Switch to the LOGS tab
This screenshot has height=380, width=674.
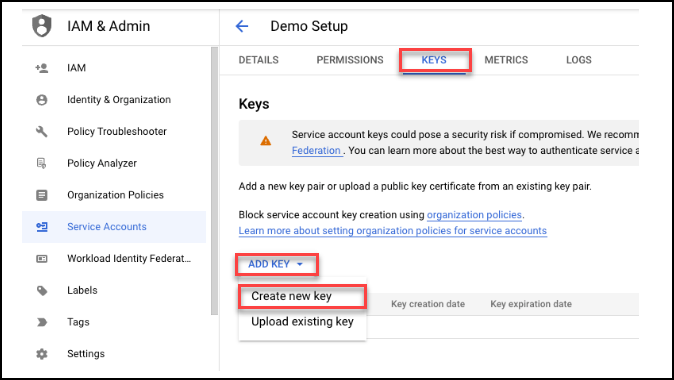pos(579,60)
